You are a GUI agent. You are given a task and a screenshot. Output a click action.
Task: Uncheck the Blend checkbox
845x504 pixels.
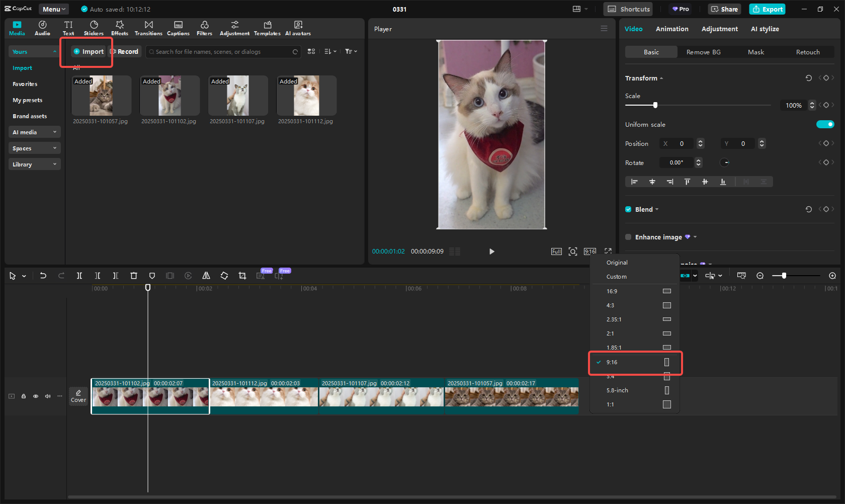[x=628, y=210]
